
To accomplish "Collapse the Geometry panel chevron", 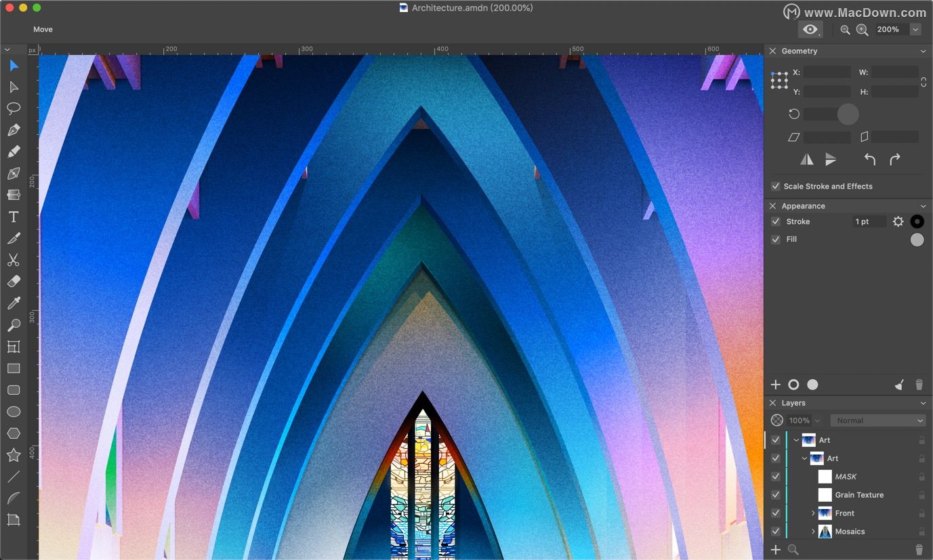I will click(x=923, y=51).
